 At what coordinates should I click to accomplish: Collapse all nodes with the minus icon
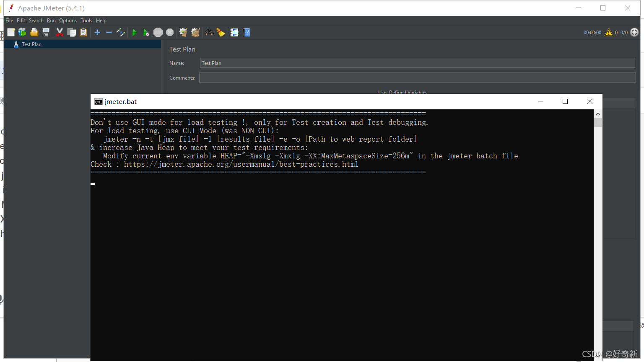point(109,32)
